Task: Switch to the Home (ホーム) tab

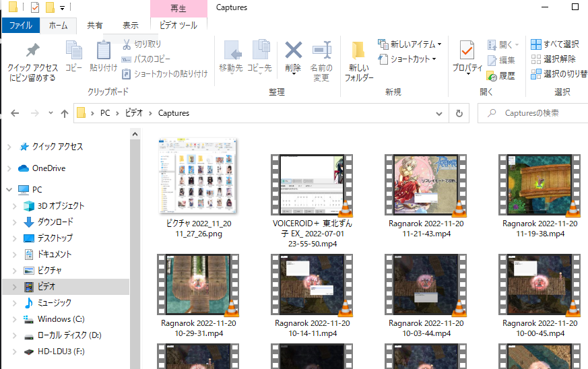Action: (58, 26)
